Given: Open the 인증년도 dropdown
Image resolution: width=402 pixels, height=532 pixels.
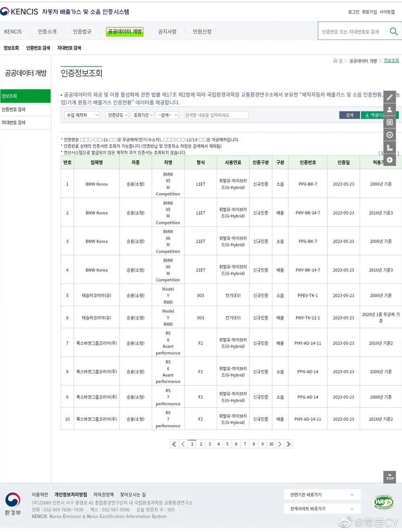Looking at the screenshot, I should 117,115.
